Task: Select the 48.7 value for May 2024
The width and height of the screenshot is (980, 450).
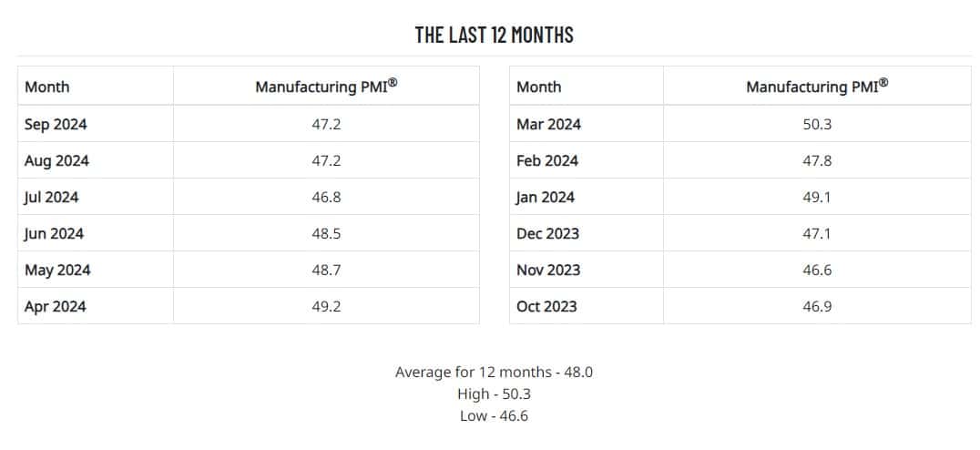Action: click(326, 270)
